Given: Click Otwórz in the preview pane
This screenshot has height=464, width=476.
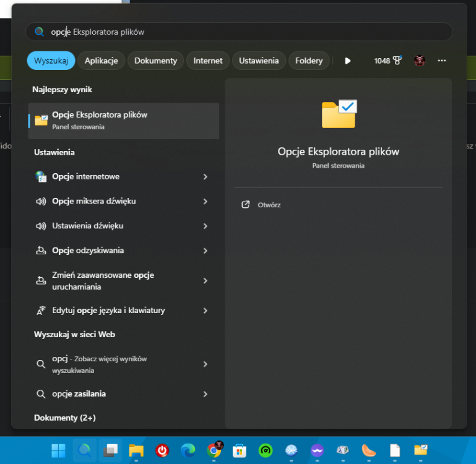Looking at the screenshot, I should (x=269, y=205).
